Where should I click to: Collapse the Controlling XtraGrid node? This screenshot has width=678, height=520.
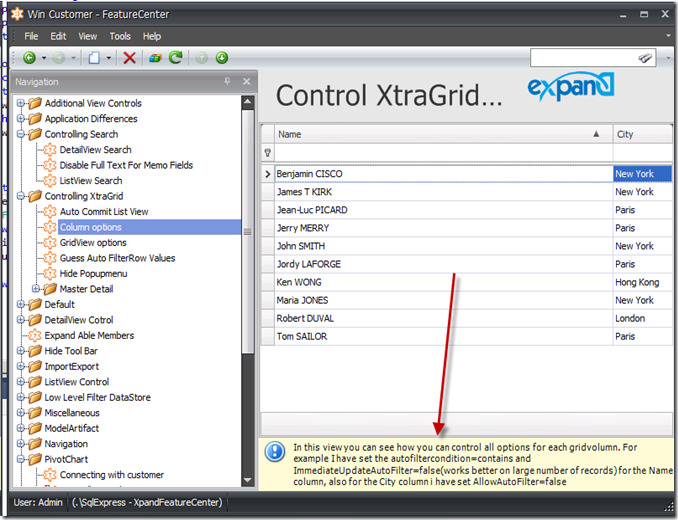coord(20,196)
